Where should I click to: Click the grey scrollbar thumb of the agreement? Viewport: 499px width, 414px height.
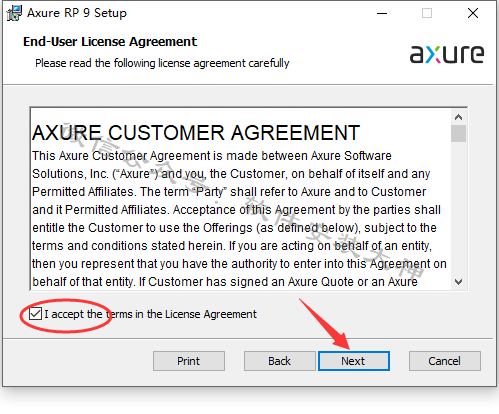coord(459,134)
